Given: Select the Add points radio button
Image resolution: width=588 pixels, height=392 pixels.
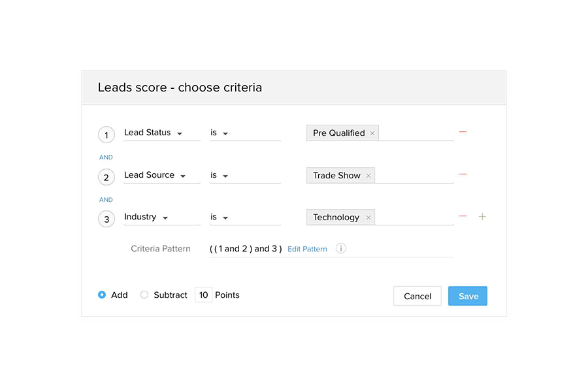Looking at the screenshot, I should click(x=102, y=295).
